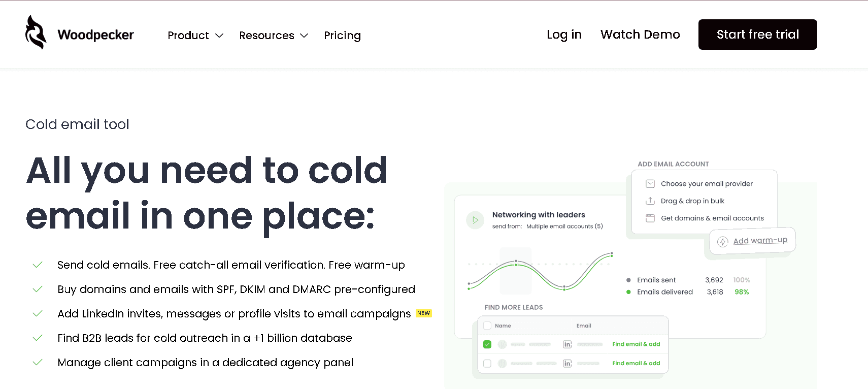Click the Start free trial button
The height and width of the screenshot is (389, 868).
757,35
